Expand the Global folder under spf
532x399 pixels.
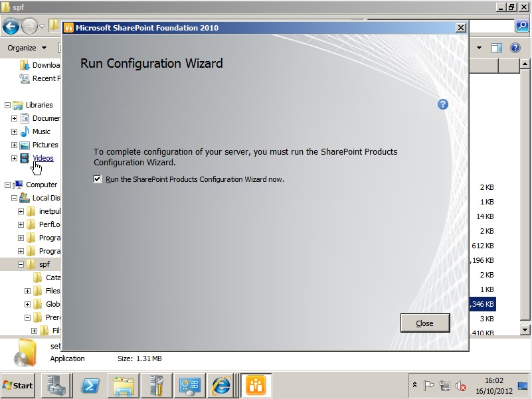pyautogui.click(x=27, y=304)
